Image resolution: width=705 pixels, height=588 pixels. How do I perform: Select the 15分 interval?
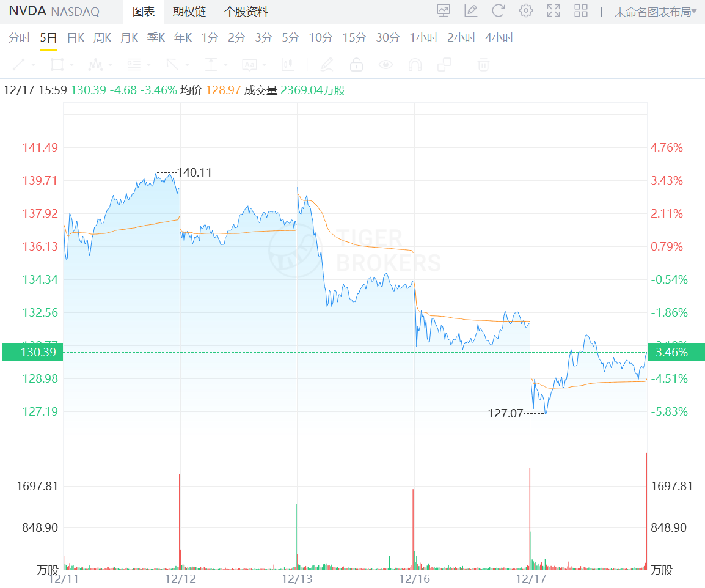(x=354, y=37)
